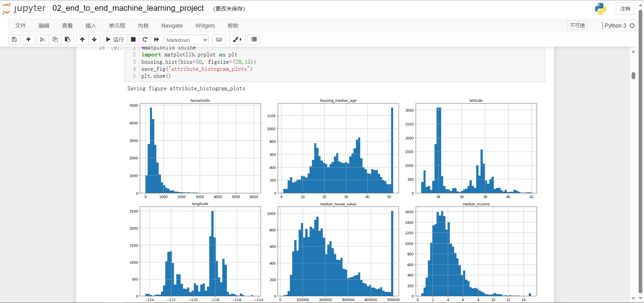Click the latitude histogram plot
Image resolution: width=644 pixels, height=303 pixels.
[x=476, y=148]
